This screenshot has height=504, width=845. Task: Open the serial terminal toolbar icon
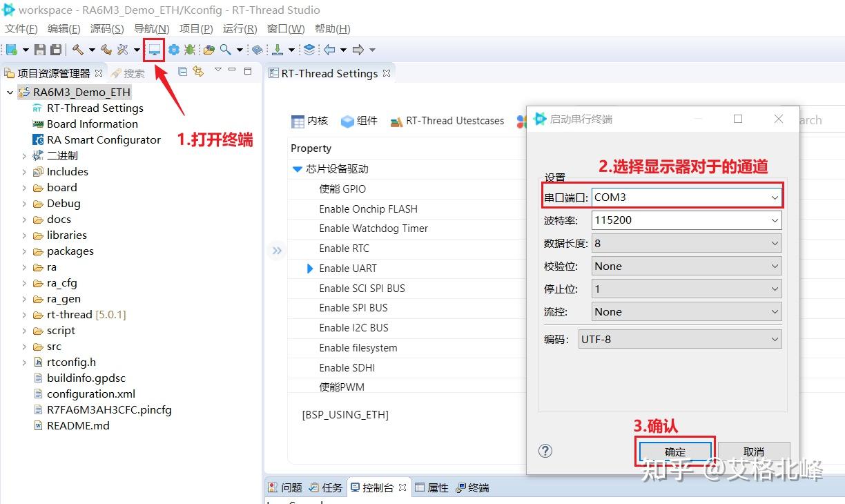click(154, 50)
